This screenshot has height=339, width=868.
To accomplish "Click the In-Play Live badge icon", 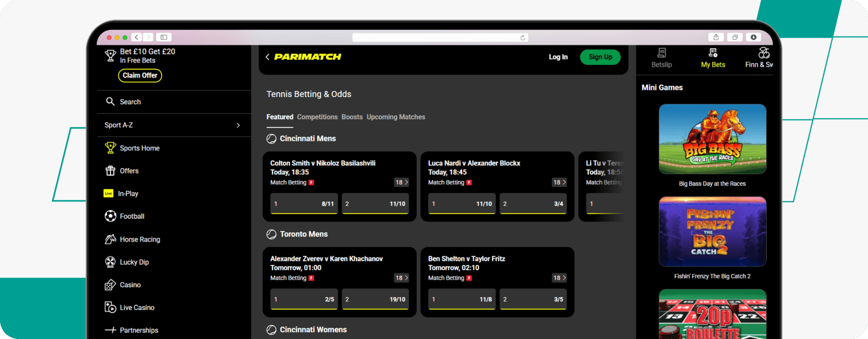I will coord(108,193).
